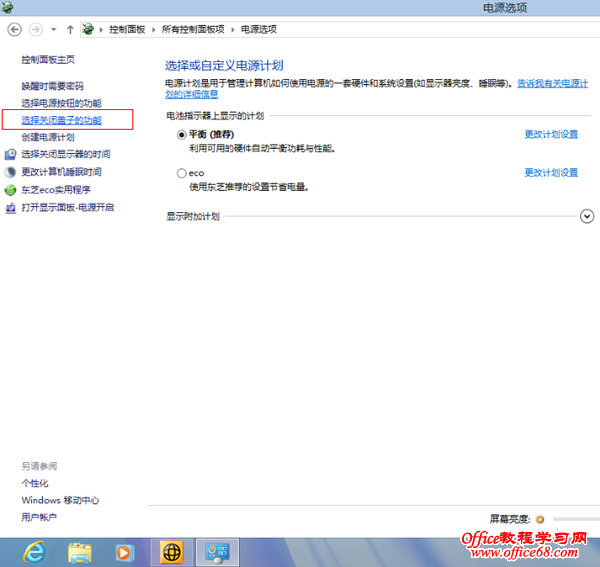Viewport: 600px width, 567px height.
Task: Expand 显示附加计划 with the chevron button
Action: pyautogui.click(x=587, y=216)
